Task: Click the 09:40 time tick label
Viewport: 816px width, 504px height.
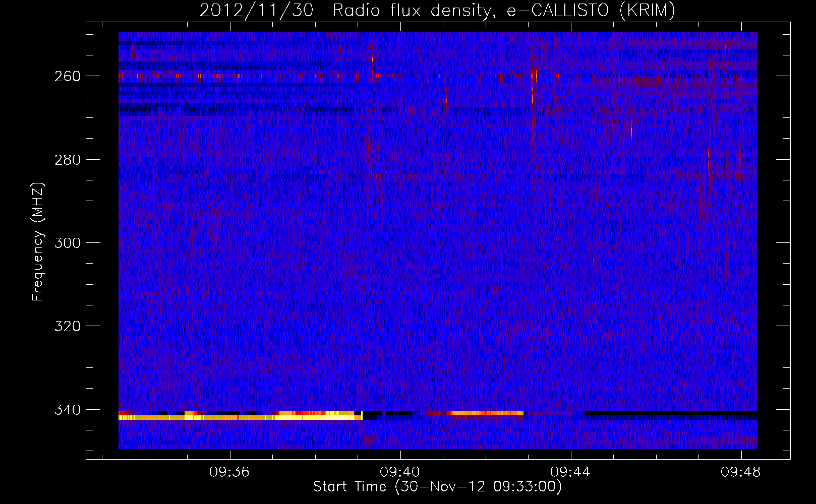Action: 400,472
